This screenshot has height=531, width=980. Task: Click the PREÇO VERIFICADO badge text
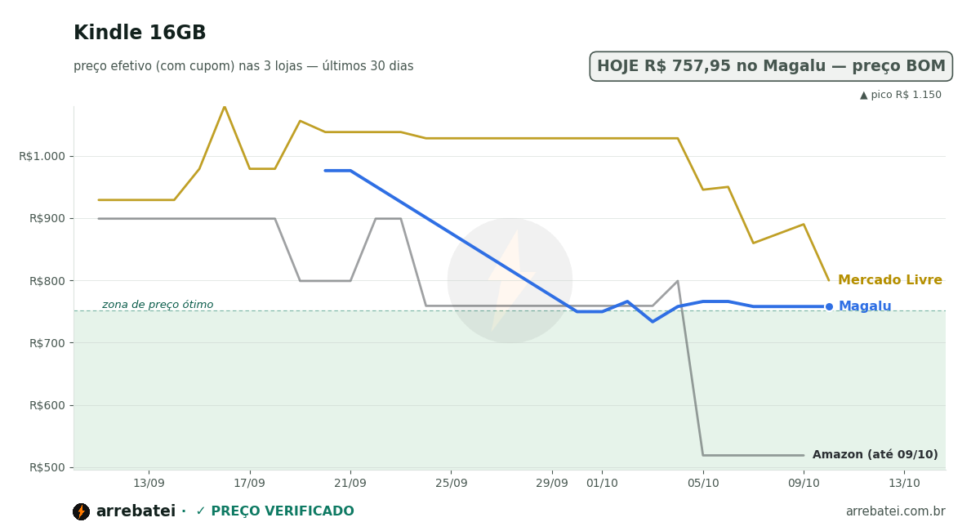tap(283, 511)
